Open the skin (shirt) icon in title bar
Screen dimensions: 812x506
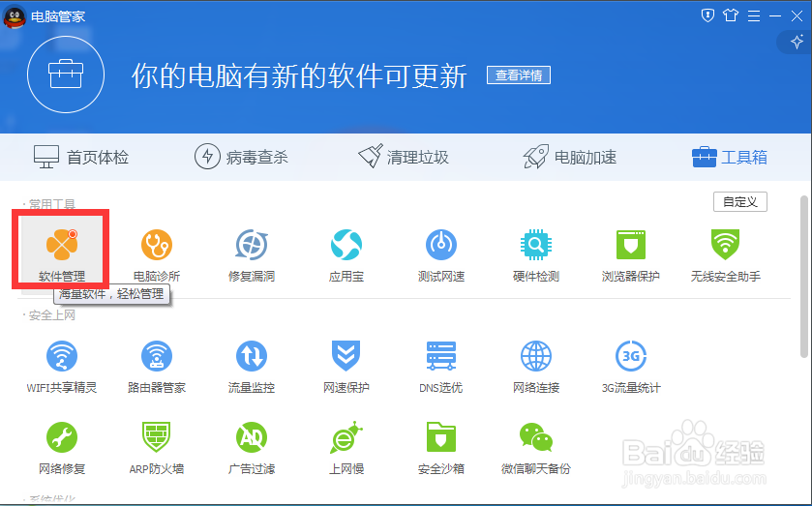click(x=731, y=15)
